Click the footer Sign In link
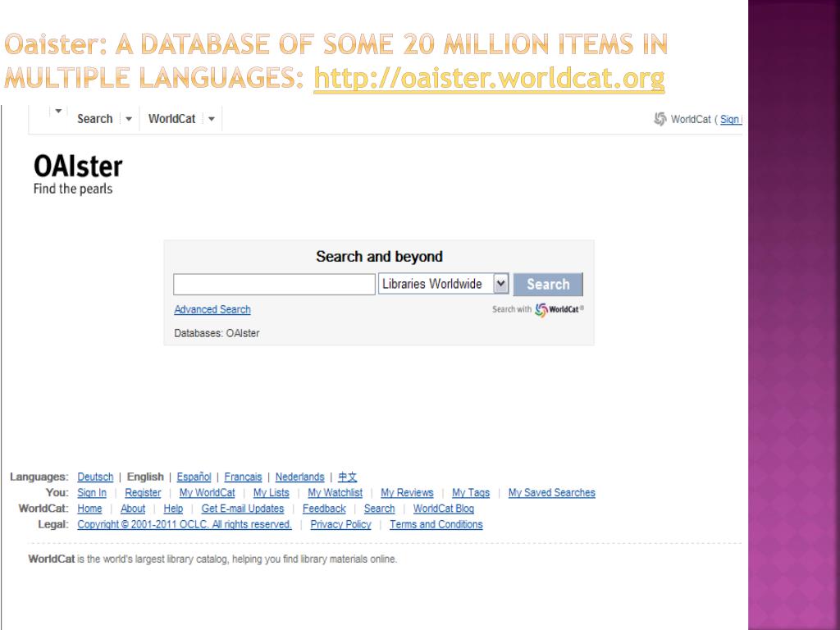 coord(92,493)
